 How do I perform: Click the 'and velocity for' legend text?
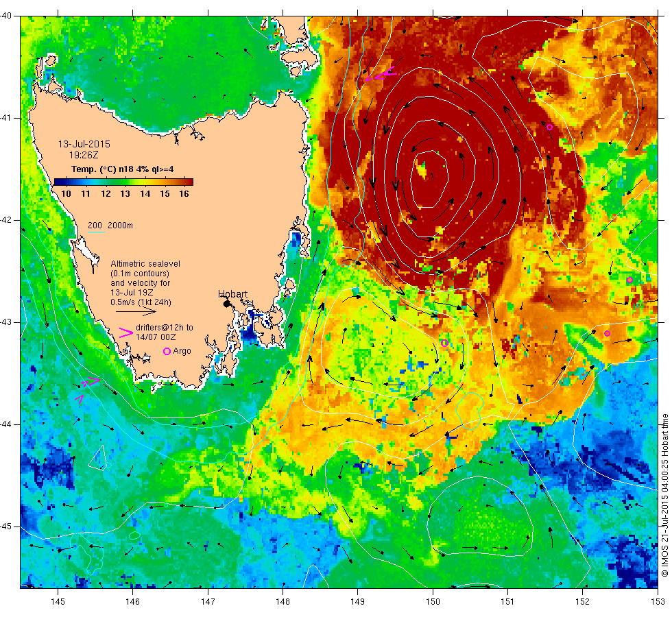(140, 283)
